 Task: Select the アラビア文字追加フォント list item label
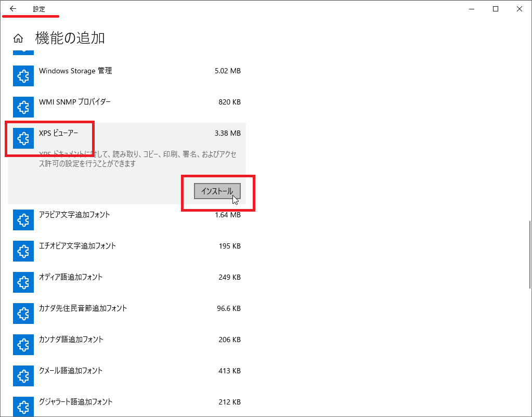(x=74, y=215)
